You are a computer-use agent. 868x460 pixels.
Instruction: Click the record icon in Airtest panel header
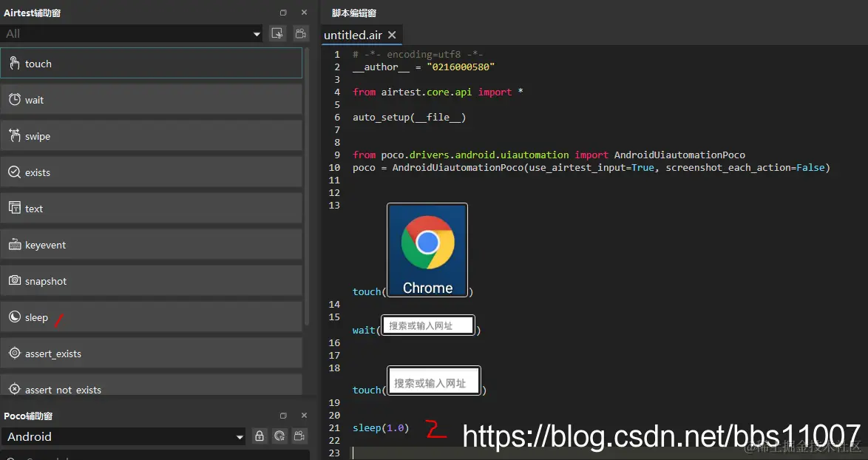coord(301,33)
